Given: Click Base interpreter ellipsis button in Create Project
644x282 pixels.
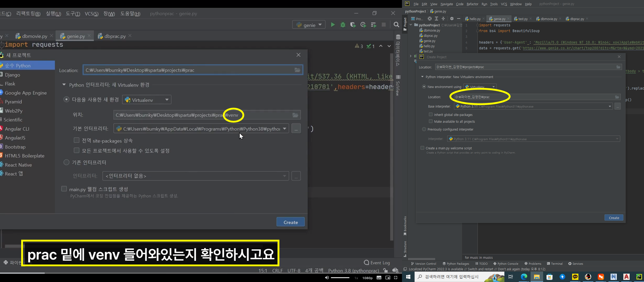Looking at the screenshot, I should (618, 107).
